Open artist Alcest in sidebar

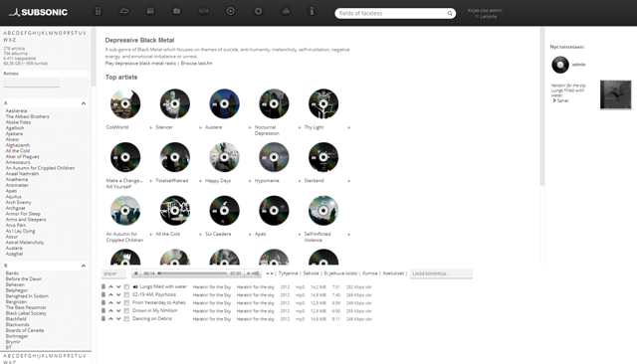(x=12, y=139)
